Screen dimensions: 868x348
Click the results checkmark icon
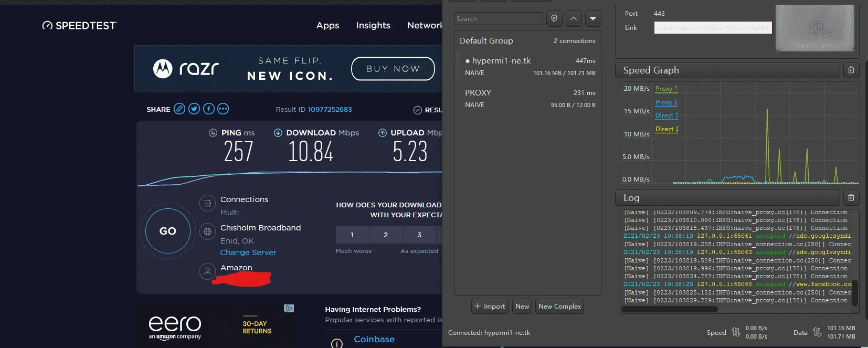[418, 110]
